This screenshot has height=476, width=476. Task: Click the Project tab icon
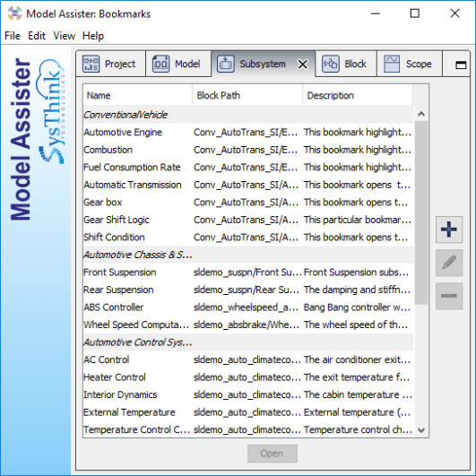(x=91, y=64)
